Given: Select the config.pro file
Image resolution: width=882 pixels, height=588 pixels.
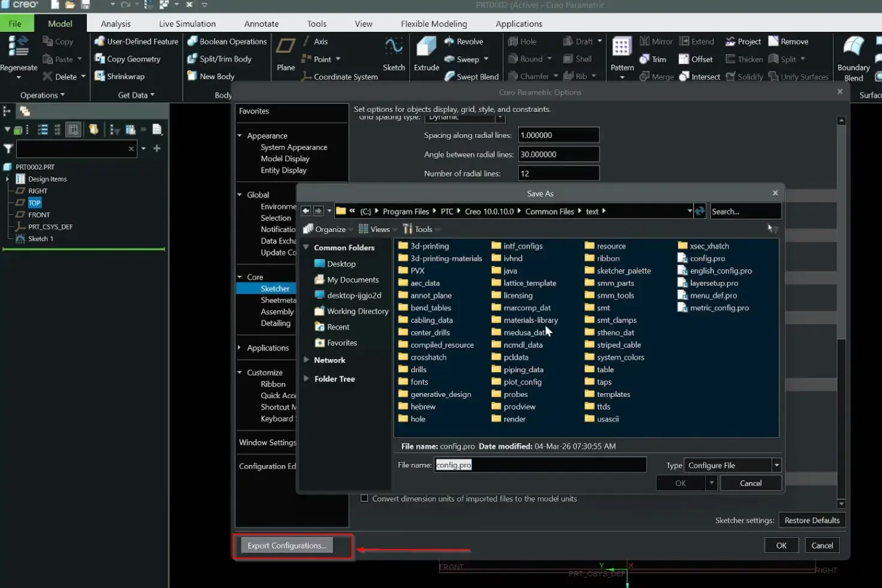Looking at the screenshot, I should pos(701,258).
